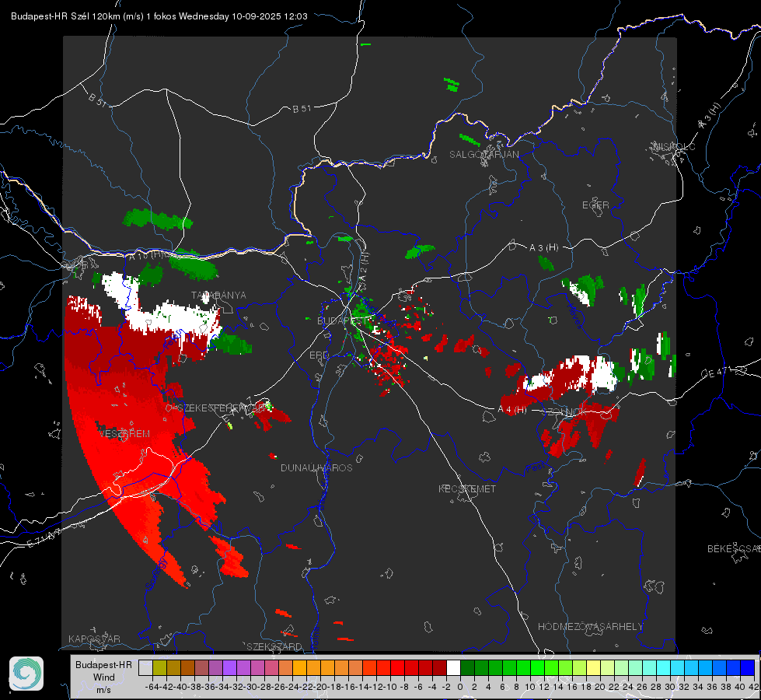Click the KAPOSVÁR city label

[94, 639]
